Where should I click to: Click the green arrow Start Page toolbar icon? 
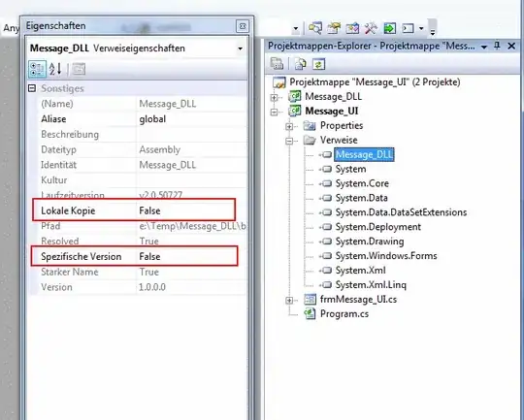[x=390, y=28]
